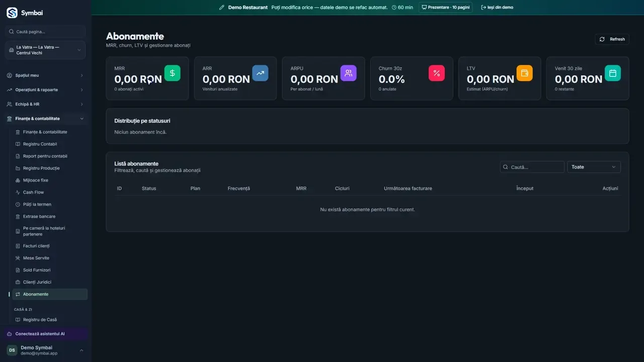Viewport: 644px width, 362px height.
Task: Click the Refresh button
Action: [x=612, y=39]
